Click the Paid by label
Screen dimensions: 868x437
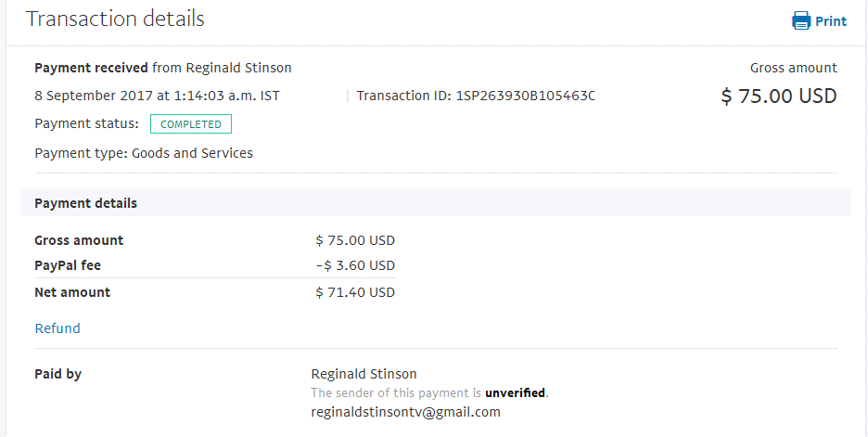point(58,375)
